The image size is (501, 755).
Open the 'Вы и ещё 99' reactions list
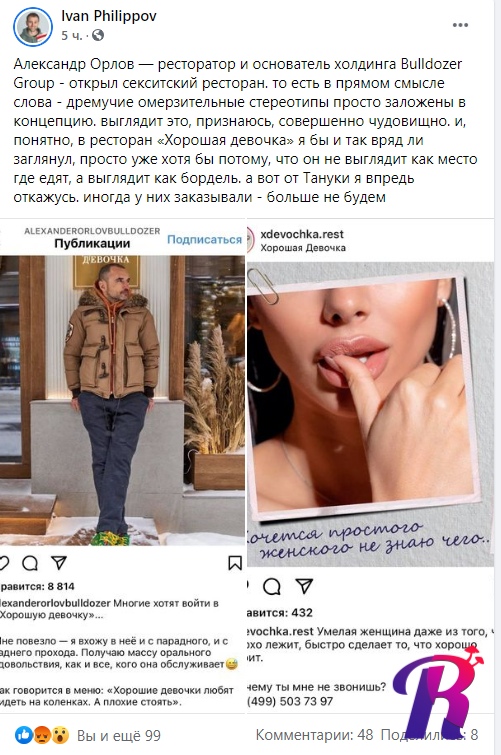119,736
